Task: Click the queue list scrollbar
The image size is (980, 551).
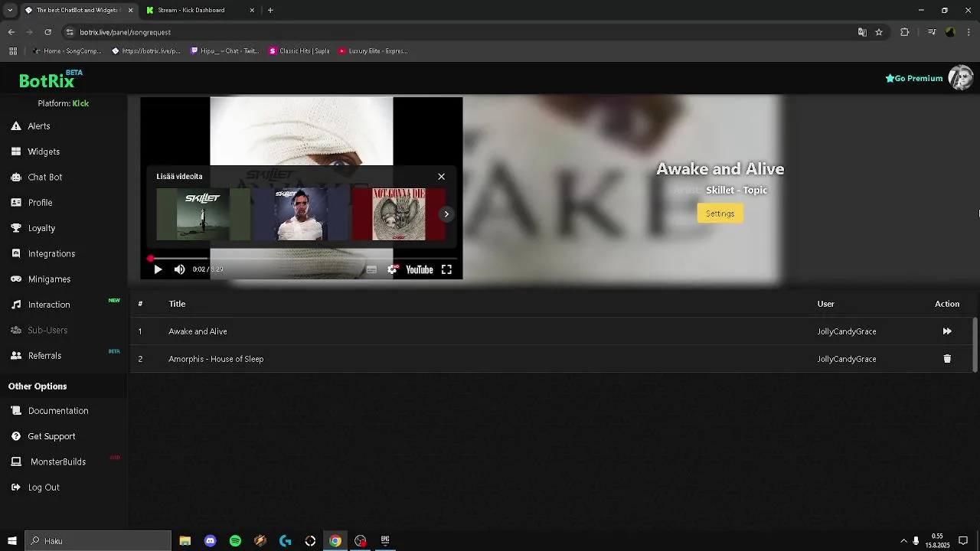Action: 975,344
